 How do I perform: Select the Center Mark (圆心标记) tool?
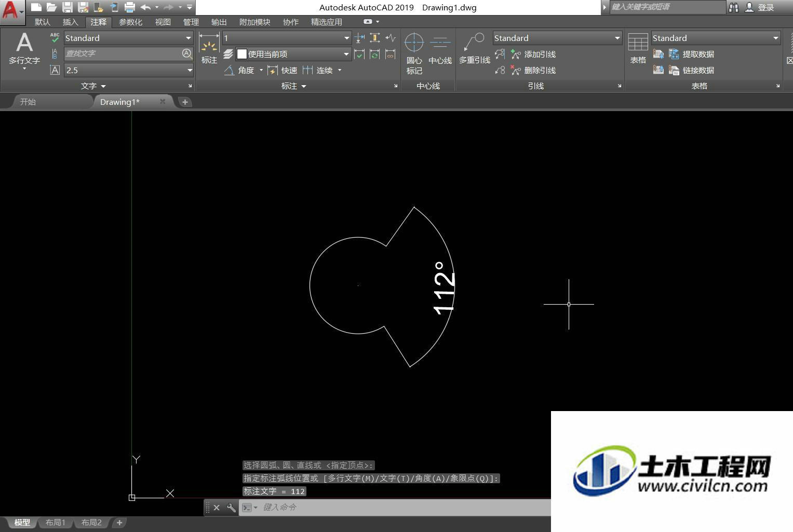[x=414, y=53]
